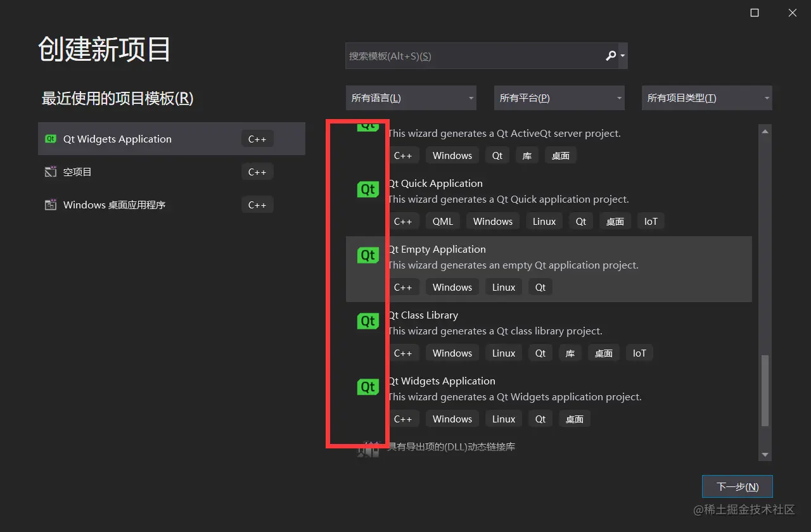Select Qt Empty Application in template list
This screenshot has height=532, width=811.
549,270
